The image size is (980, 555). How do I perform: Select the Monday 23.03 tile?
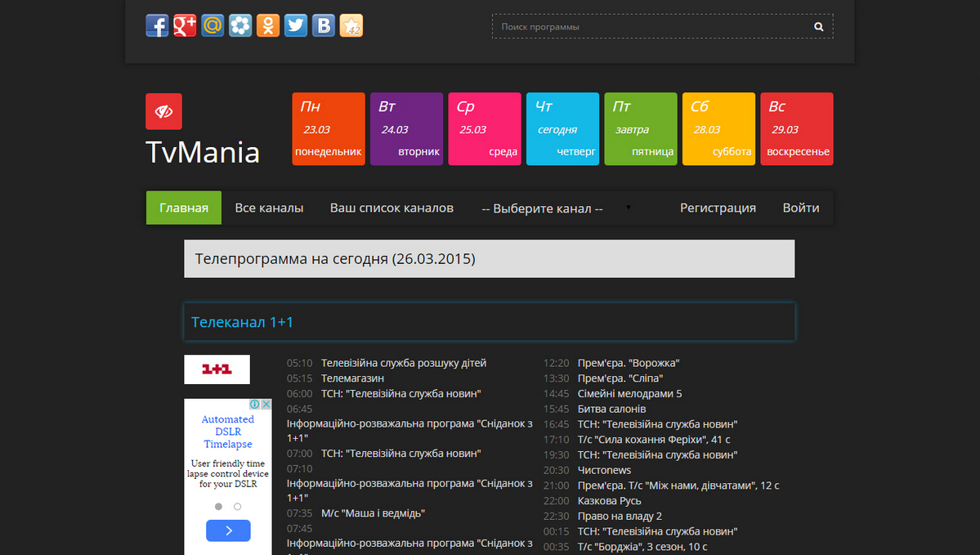[329, 129]
